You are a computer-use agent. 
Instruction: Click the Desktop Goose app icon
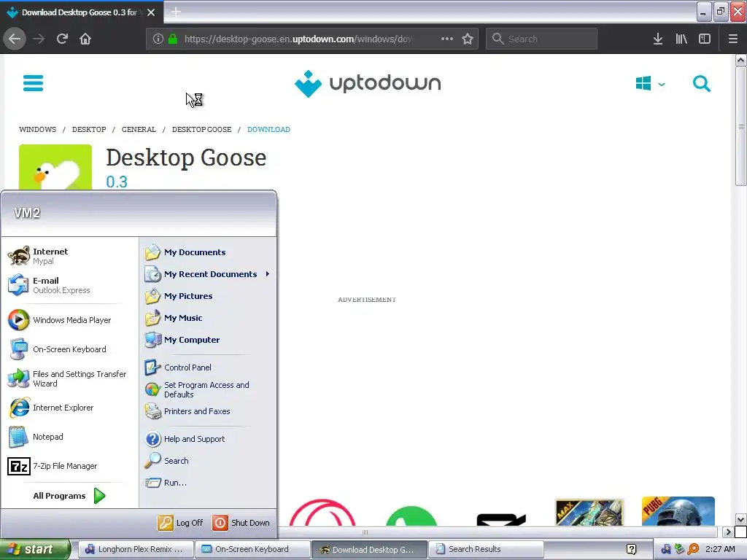(x=55, y=167)
